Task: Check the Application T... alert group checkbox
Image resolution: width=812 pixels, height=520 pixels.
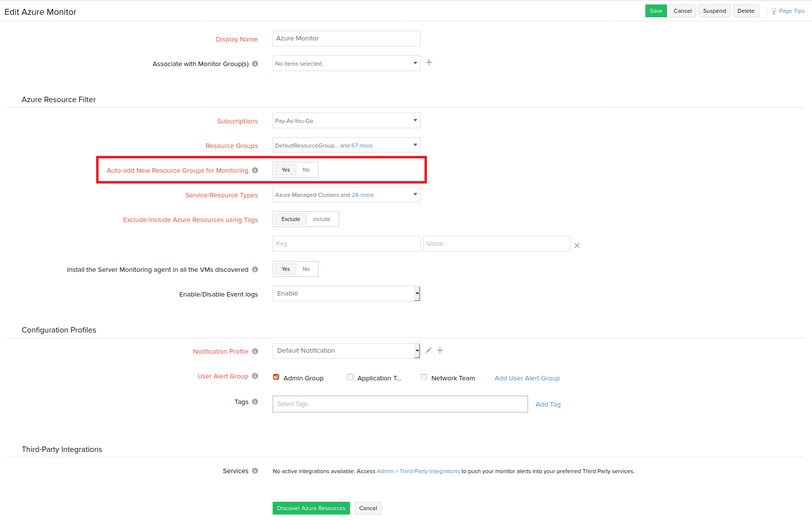Action: coord(350,377)
